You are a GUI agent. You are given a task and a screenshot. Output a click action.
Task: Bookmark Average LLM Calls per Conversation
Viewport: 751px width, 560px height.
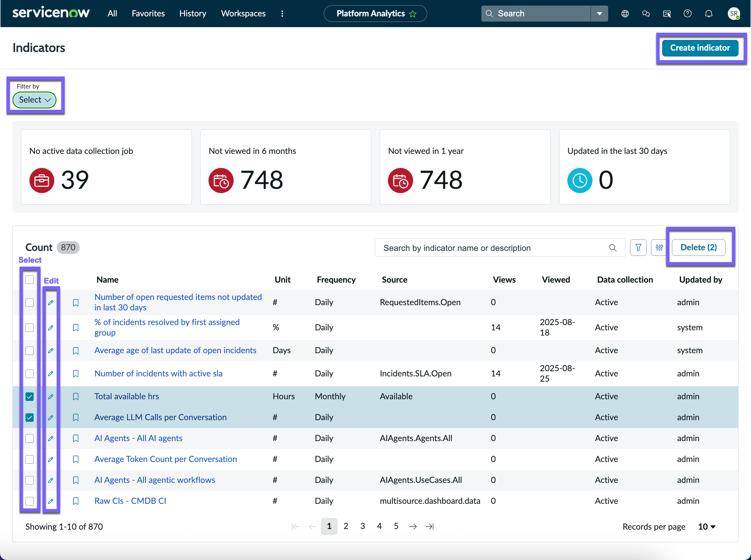pyautogui.click(x=75, y=418)
